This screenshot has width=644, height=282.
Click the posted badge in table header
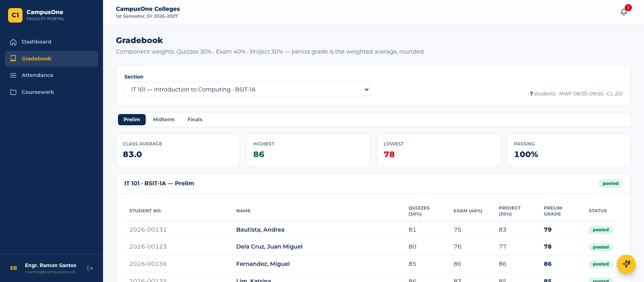(x=610, y=183)
